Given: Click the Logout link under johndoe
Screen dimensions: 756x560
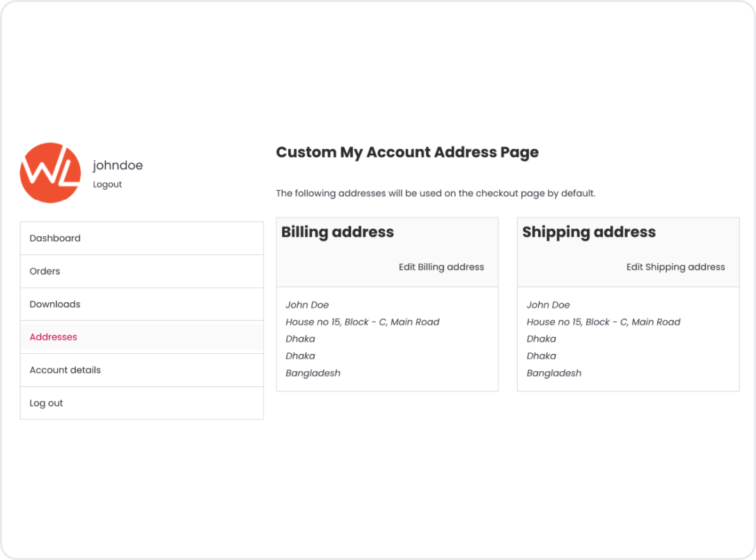Looking at the screenshot, I should pyautogui.click(x=107, y=185).
